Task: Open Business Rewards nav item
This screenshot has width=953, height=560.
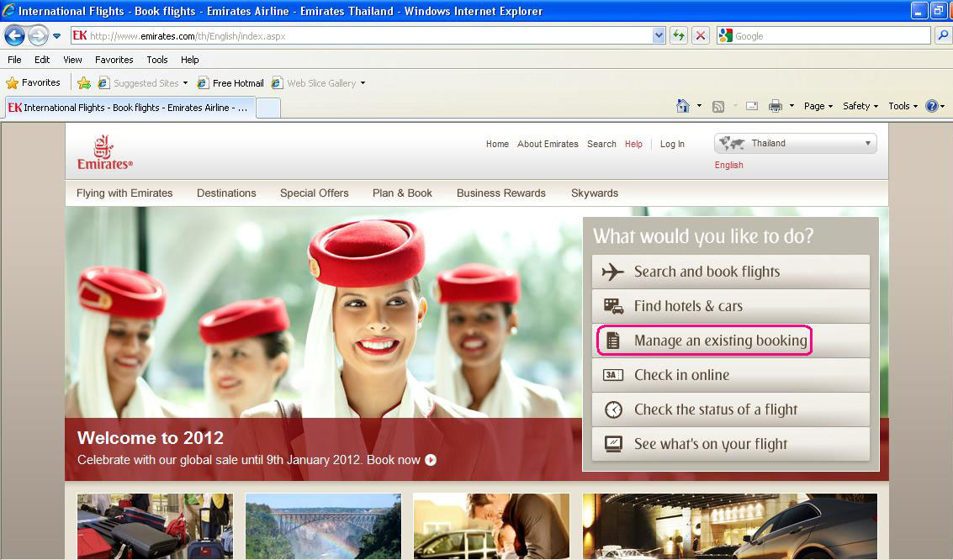Action: tap(501, 193)
